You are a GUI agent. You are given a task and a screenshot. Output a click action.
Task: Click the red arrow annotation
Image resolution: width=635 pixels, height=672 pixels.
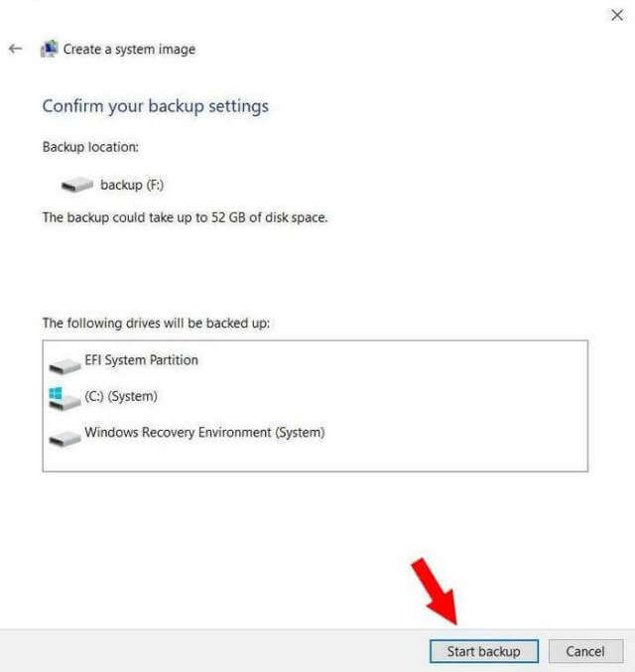click(435, 592)
